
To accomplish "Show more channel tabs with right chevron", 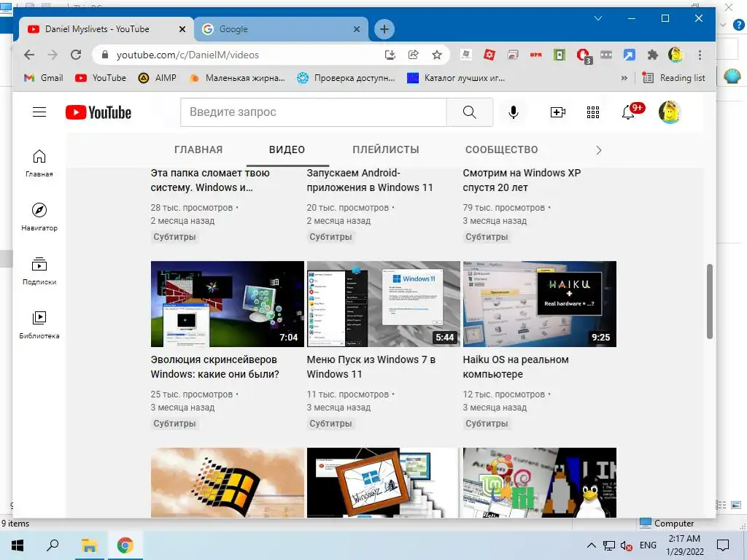I will (x=599, y=150).
